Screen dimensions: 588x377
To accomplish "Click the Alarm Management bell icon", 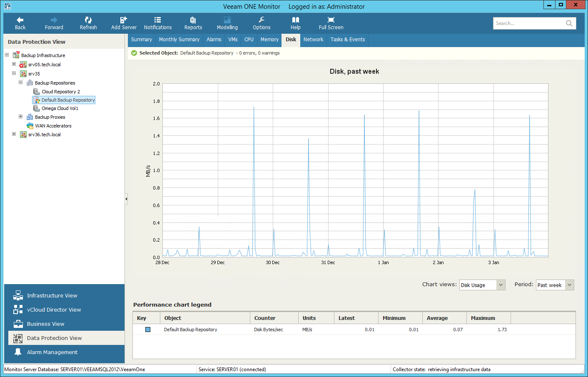I will (18, 352).
